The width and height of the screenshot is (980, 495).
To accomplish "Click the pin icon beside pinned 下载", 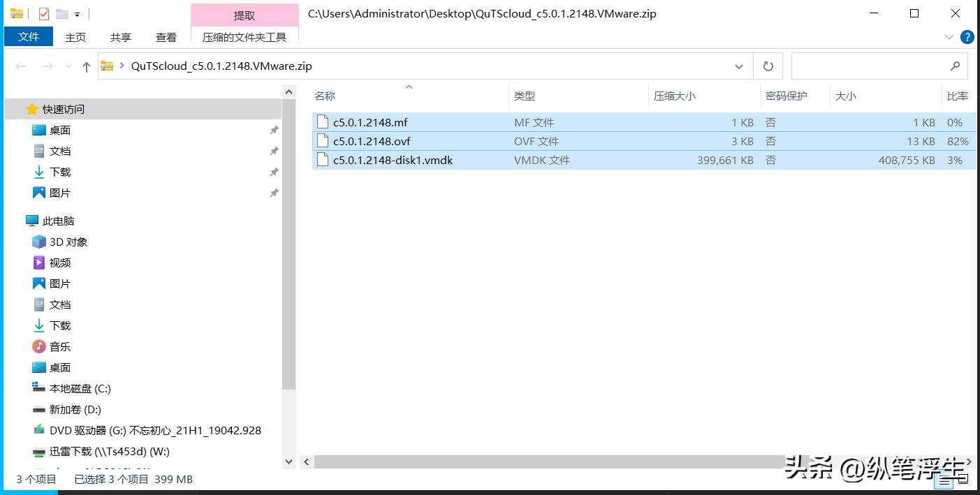I will 274,172.
